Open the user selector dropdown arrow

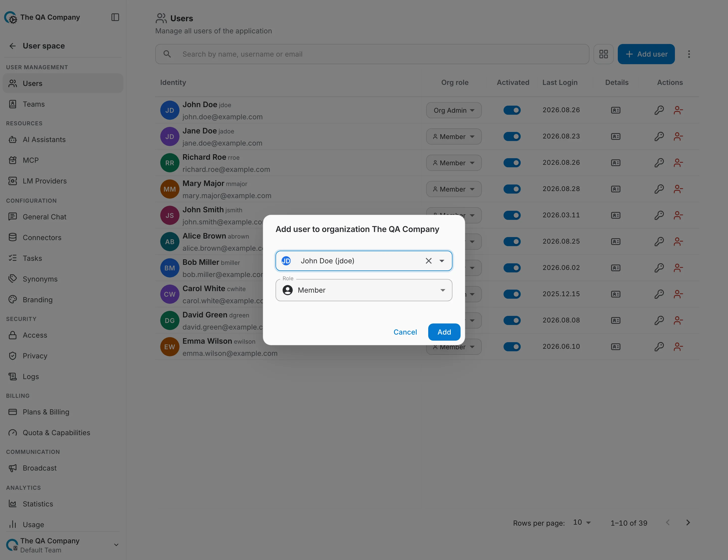click(442, 261)
